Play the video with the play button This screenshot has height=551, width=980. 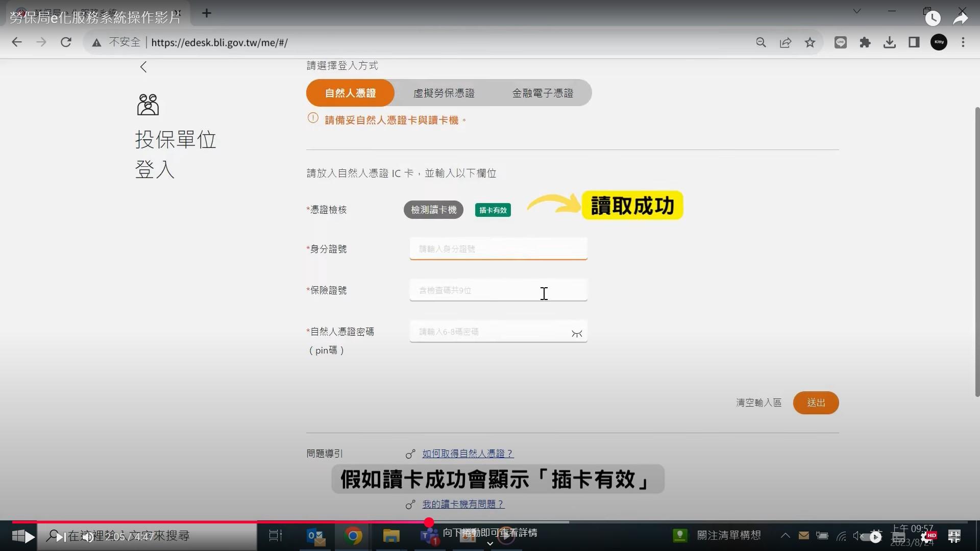[29, 537]
